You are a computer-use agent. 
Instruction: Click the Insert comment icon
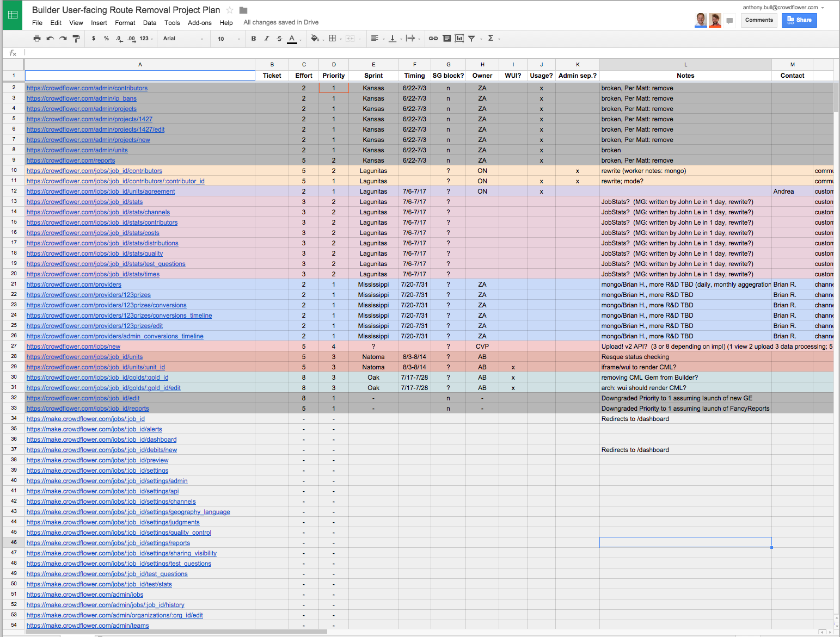tap(446, 39)
